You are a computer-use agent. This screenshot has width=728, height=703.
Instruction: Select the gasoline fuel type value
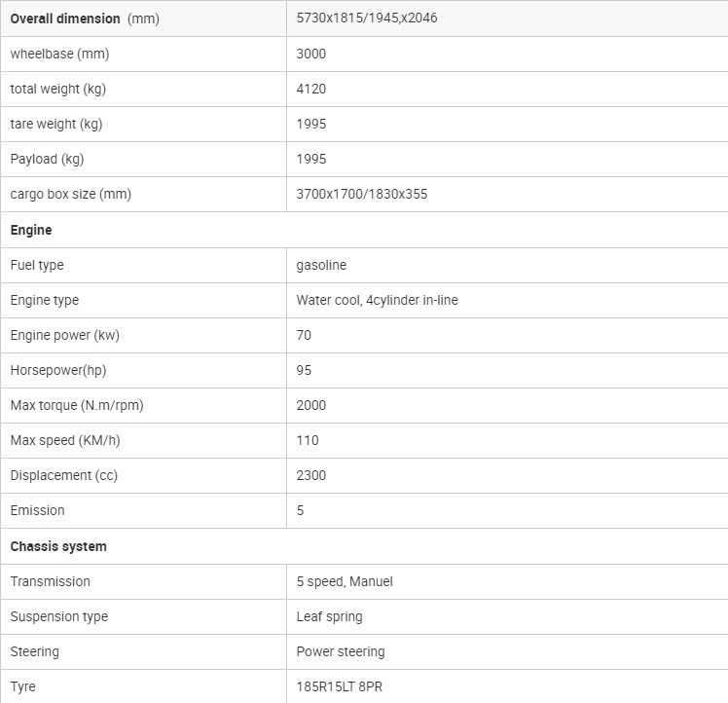coord(321,265)
